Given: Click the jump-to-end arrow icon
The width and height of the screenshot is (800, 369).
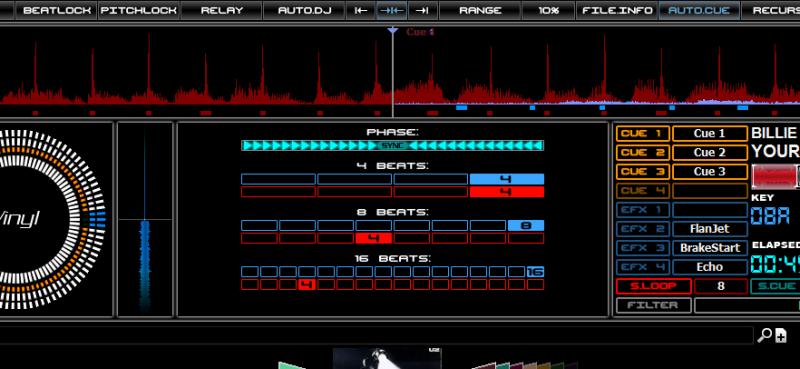Looking at the screenshot, I should click(422, 10).
